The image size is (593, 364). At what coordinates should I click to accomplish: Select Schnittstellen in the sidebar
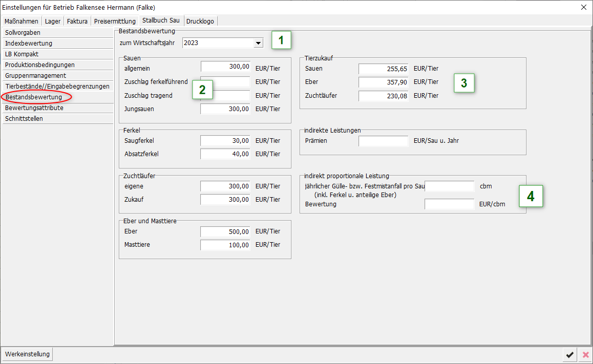[x=24, y=119]
